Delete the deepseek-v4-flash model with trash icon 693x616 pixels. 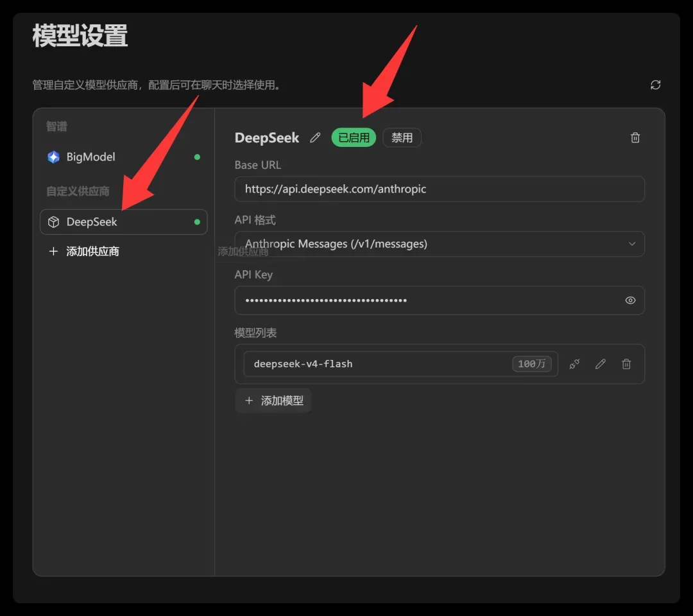click(626, 364)
